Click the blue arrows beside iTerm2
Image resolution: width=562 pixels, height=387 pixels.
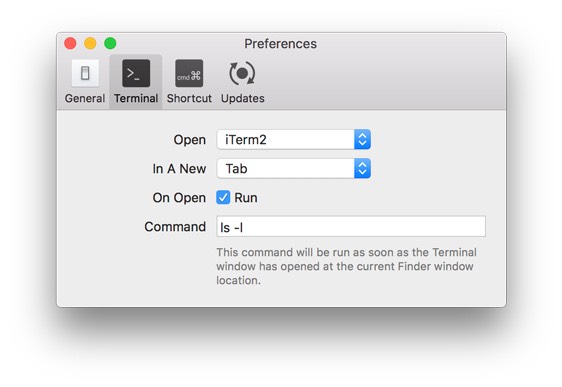pos(362,139)
